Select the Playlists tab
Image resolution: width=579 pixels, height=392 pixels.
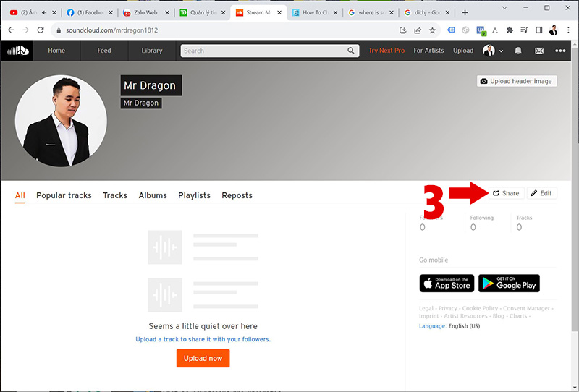[194, 195]
